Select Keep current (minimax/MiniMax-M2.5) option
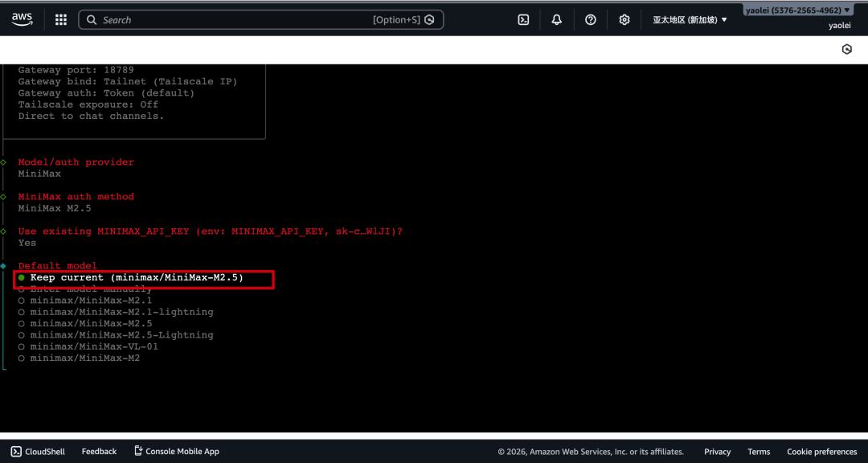868x463 pixels. pos(137,277)
